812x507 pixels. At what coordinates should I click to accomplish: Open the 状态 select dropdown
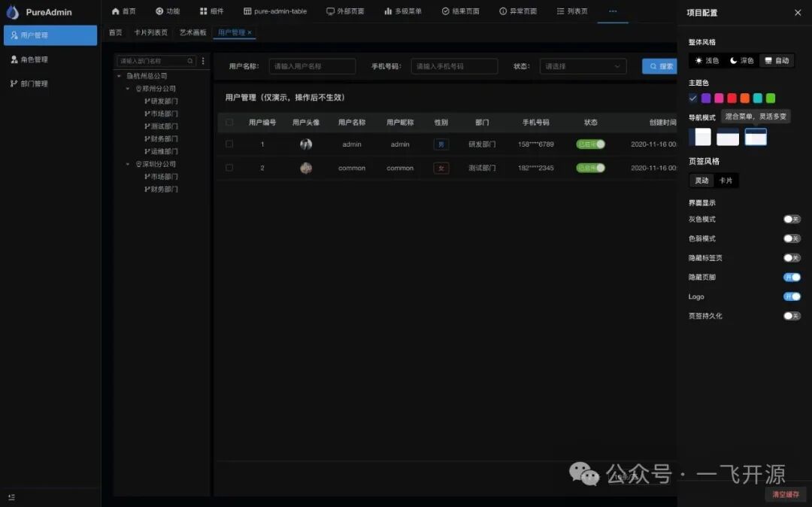[x=583, y=66]
